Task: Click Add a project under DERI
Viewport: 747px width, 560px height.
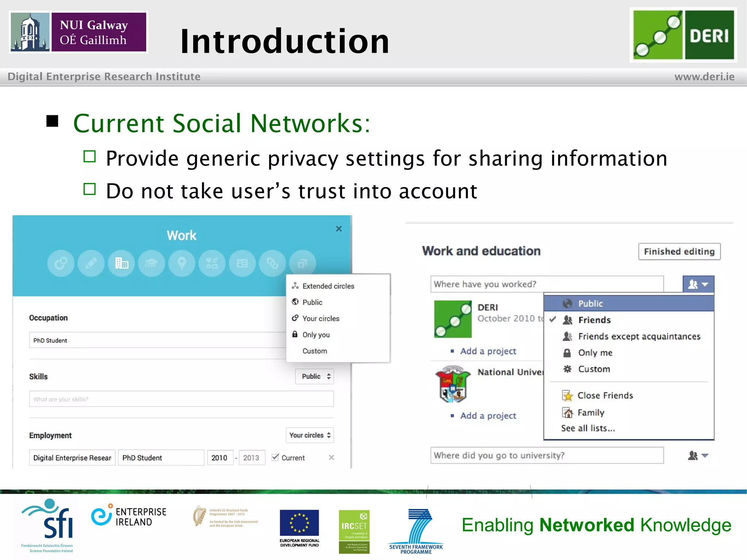Action: coord(488,351)
